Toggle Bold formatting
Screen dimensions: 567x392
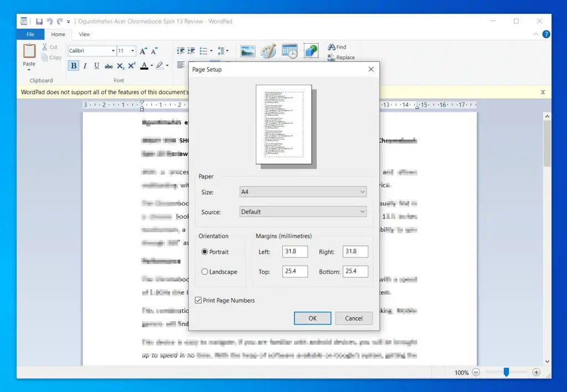73,65
